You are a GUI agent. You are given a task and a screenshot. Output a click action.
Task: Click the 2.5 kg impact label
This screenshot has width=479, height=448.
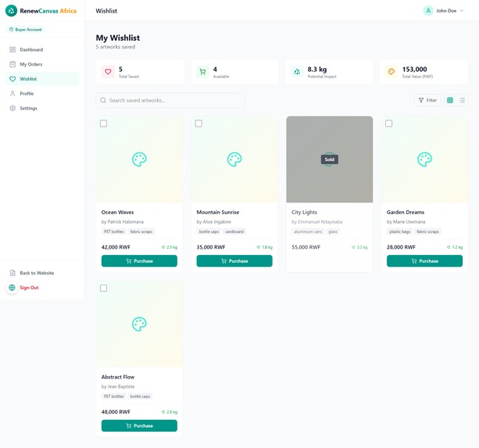pos(170,247)
